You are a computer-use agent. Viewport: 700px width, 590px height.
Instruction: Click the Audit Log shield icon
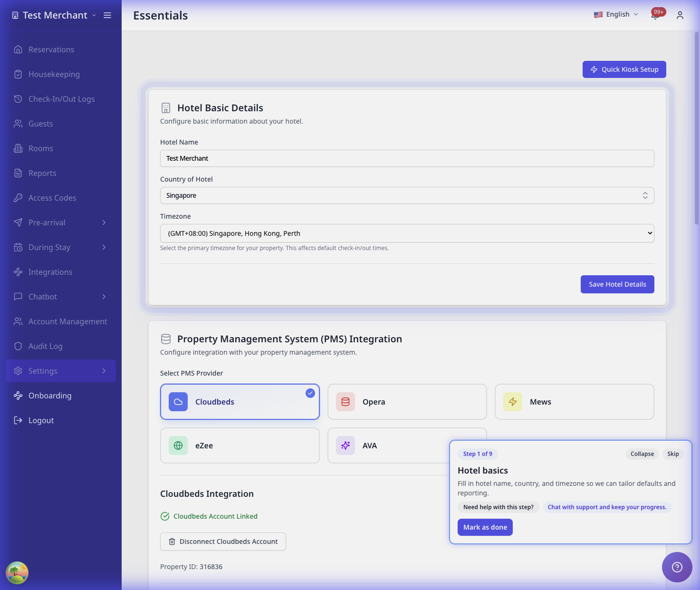(x=18, y=346)
